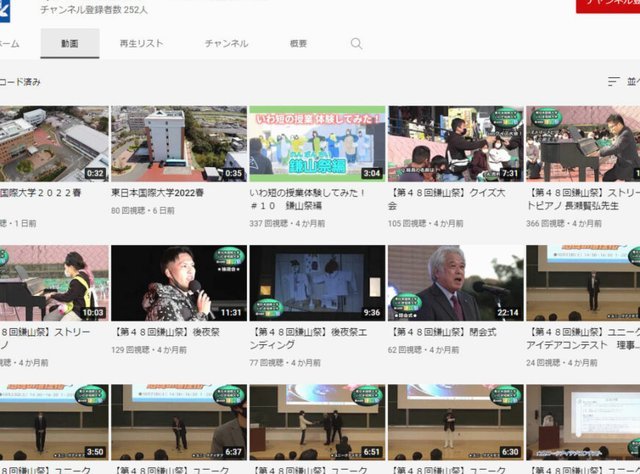
Task: Play the 6:51 lecture hall thumbnail
Action: 317,422
